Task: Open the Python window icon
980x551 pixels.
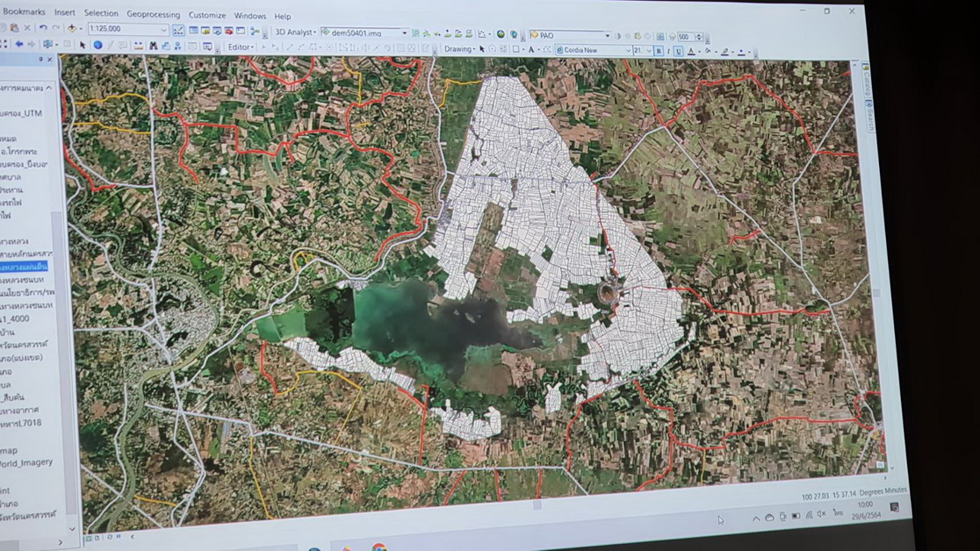Action: 241,31
